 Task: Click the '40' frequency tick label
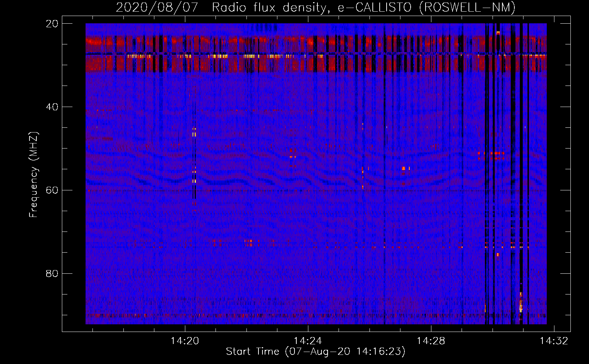52,107
